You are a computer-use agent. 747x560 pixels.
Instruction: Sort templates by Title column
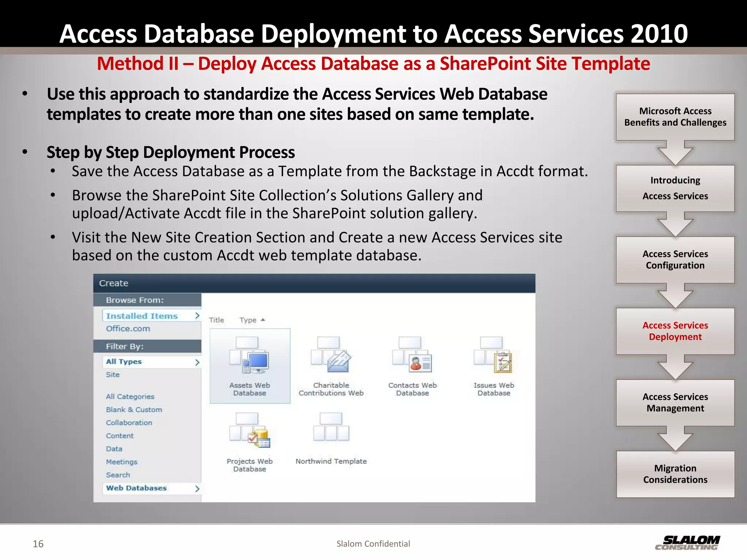click(x=216, y=320)
